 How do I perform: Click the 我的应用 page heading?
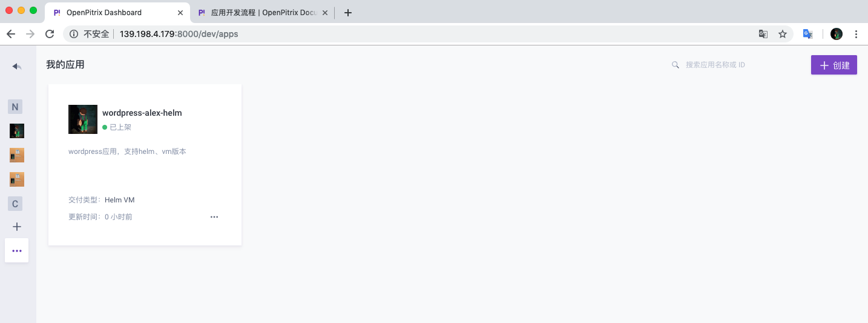pyautogui.click(x=65, y=64)
